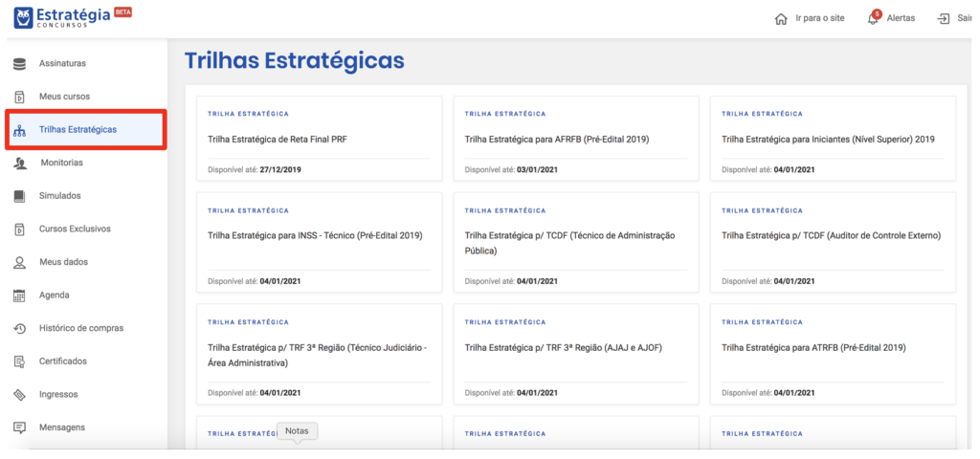Screen dimensions: 980x459
Task: Click the Ir para o site link
Action: pyautogui.click(x=820, y=18)
